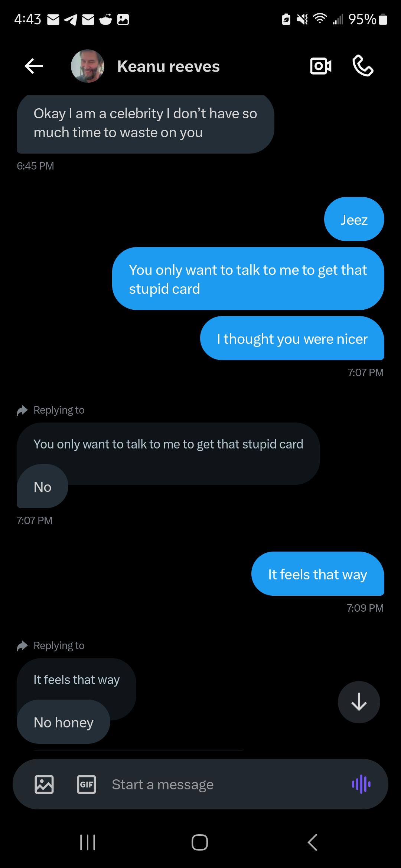
Task: Open the image attachment picker
Action: coord(44,785)
